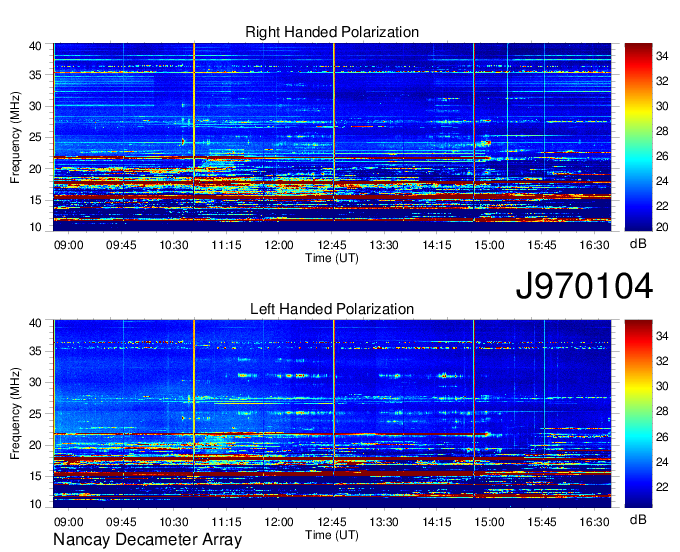Click 16:30 time tick of Left Handed plot
This screenshot has height=552, width=680.
coord(595,522)
